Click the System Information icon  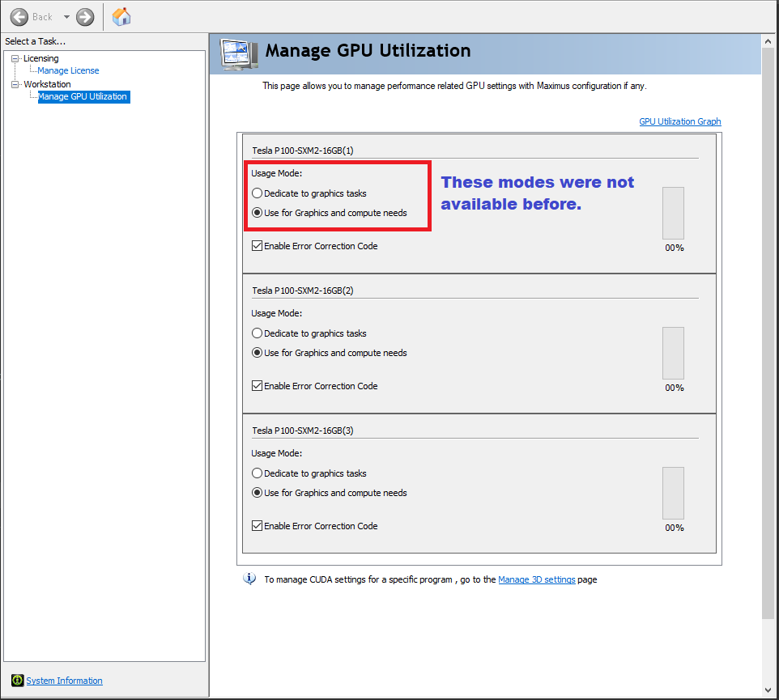17,680
